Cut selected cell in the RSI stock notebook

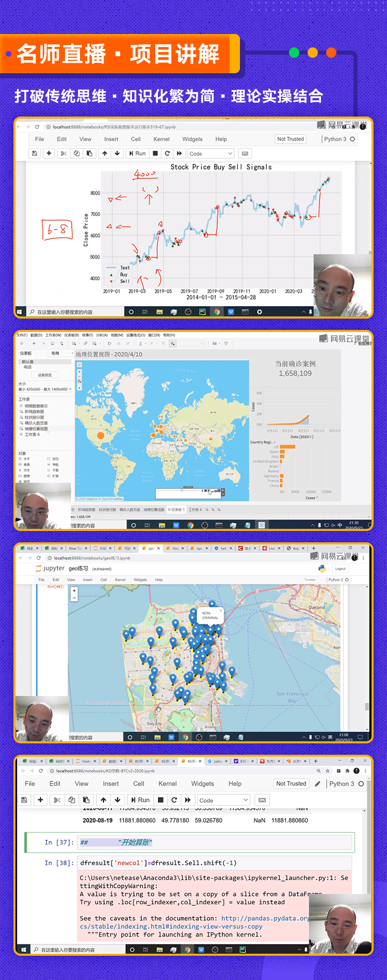click(63, 153)
